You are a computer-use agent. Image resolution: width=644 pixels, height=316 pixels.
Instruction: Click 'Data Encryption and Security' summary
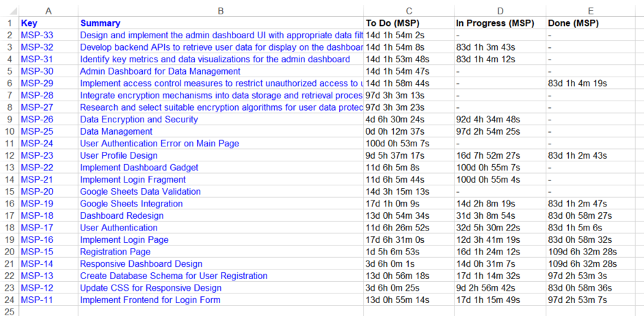[x=139, y=120]
